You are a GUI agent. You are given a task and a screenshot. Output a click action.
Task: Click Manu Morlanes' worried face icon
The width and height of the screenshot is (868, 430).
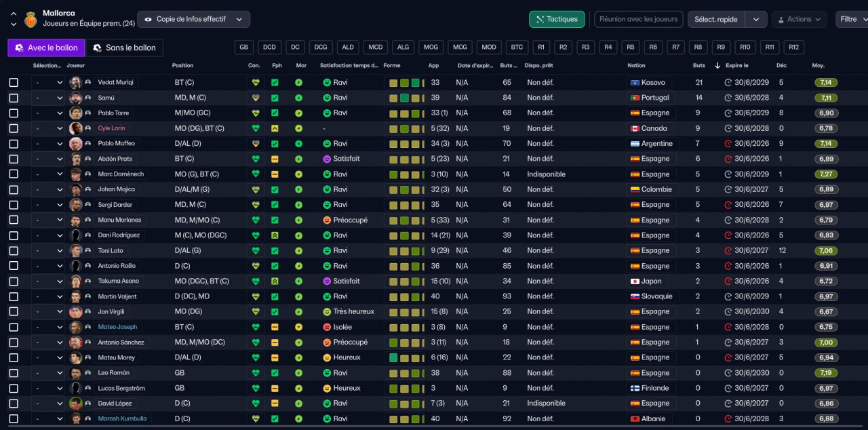point(326,220)
